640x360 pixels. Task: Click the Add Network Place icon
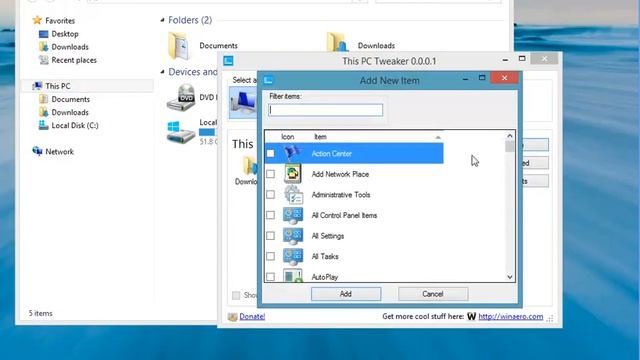point(293,173)
